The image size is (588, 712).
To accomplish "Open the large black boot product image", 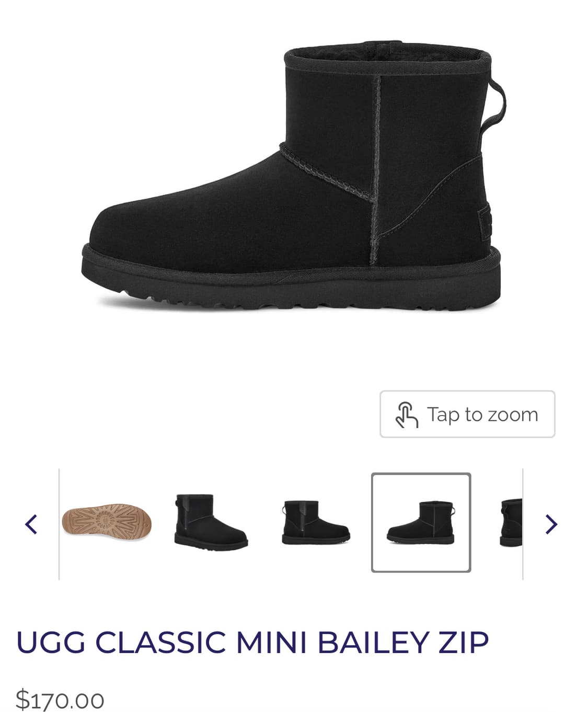I will (x=292, y=176).
